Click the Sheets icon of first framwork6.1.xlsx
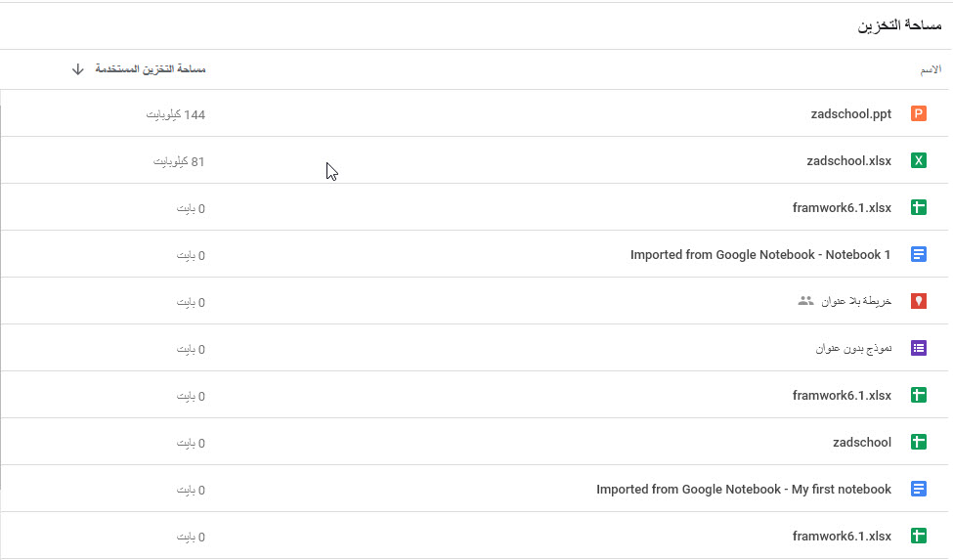The width and height of the screenshot is (953, 560). tap(919, 207)
